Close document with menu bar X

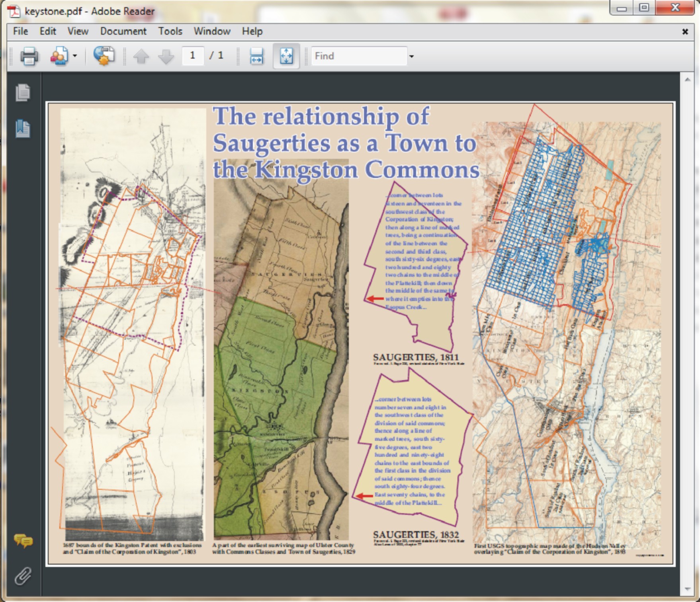685,31
